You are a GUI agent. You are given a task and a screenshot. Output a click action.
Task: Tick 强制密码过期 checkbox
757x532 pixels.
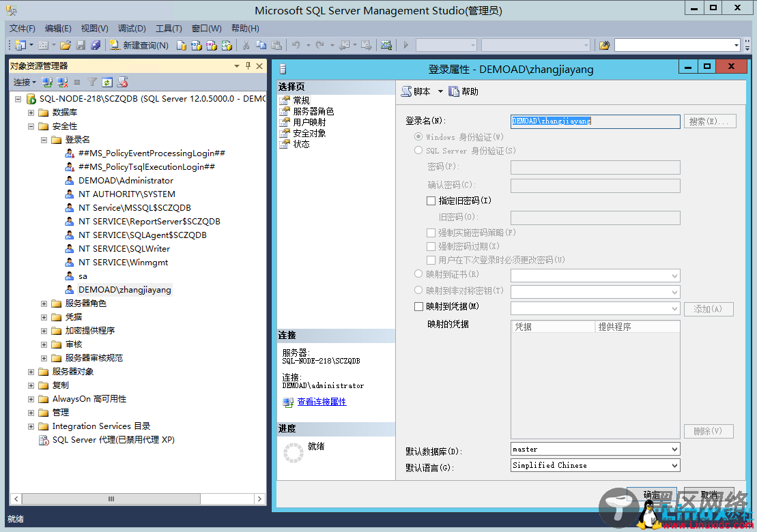pos(431,246)
